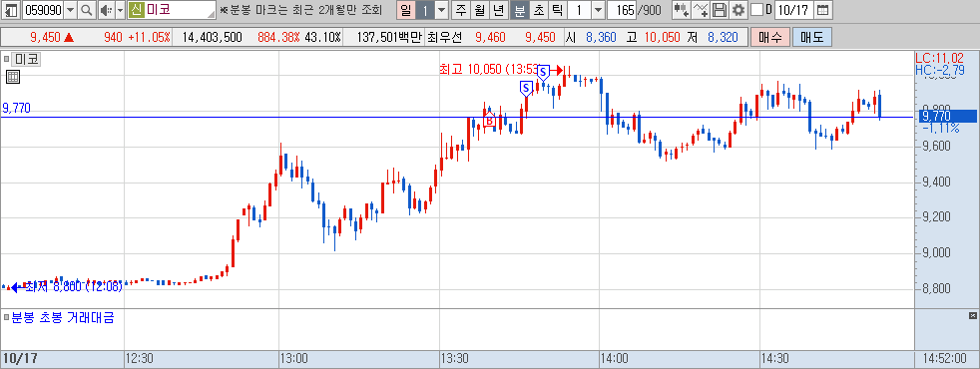Click the add candle chart icon
Image resolution: width=980 pixels, height=369 pixels.
point(682,10)
